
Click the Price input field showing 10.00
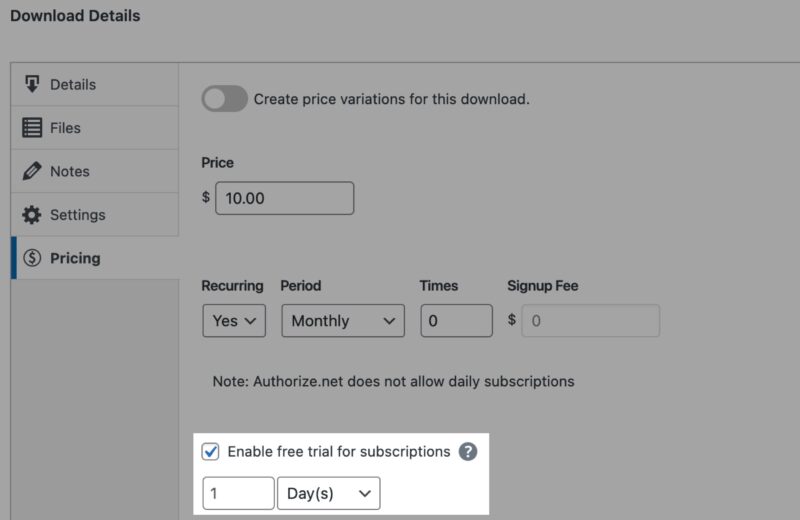point(284,198)
